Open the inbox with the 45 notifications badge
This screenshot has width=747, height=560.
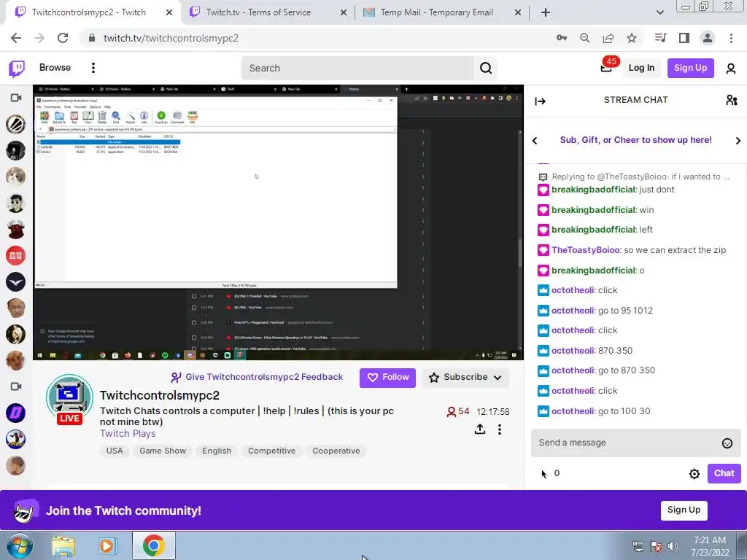tap(606, 68)
